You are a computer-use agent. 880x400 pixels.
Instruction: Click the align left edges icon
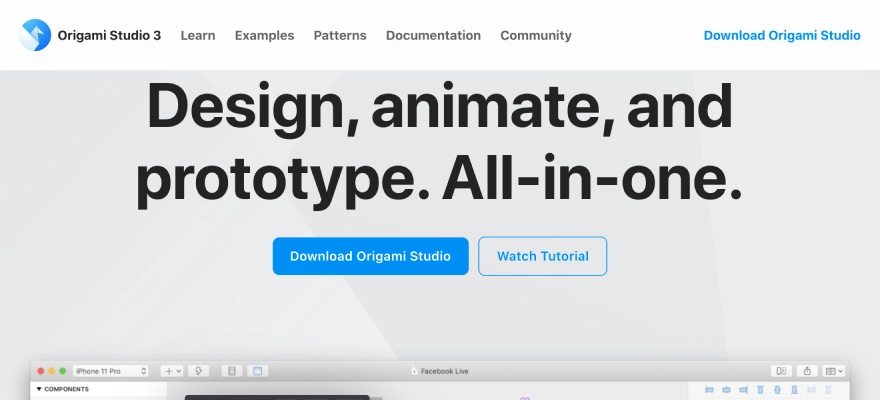(709, 390)
